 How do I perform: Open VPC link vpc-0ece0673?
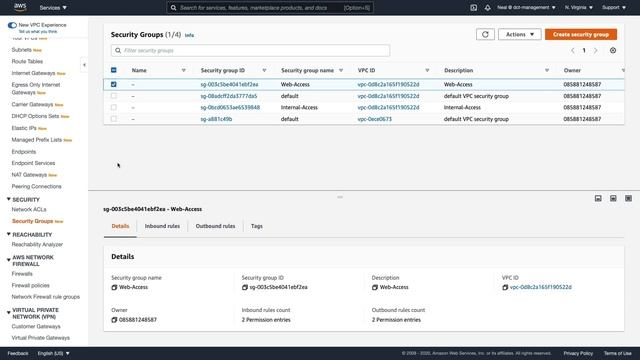pyautogui.click(x=375, y=119)
